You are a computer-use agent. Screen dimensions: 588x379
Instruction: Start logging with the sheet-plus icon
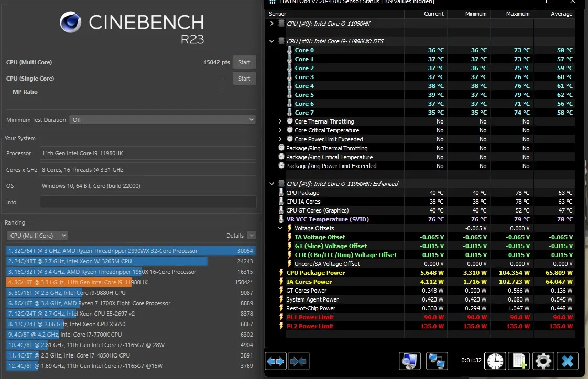click(x=519, y=361)
